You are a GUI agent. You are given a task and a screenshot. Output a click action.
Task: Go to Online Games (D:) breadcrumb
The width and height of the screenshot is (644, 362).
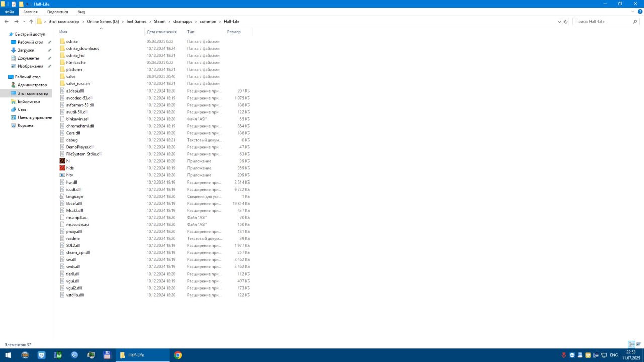click(x=103, y=22)
